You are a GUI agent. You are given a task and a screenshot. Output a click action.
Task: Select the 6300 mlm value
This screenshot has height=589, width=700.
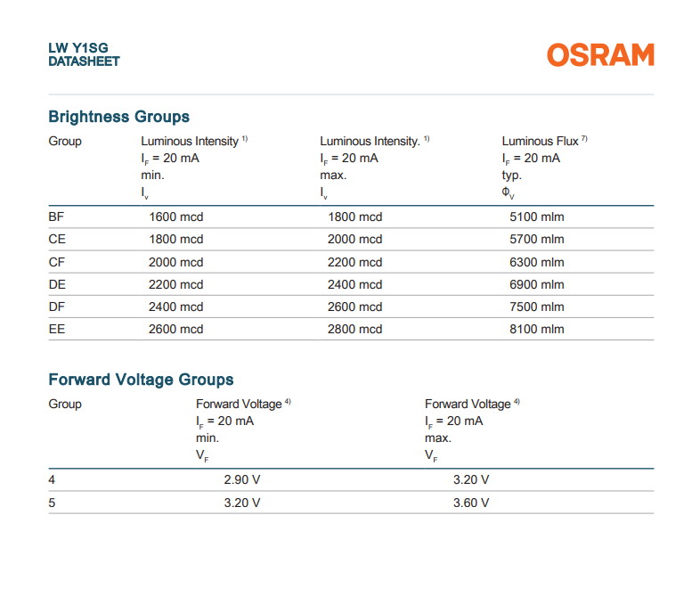click(537, 262)
